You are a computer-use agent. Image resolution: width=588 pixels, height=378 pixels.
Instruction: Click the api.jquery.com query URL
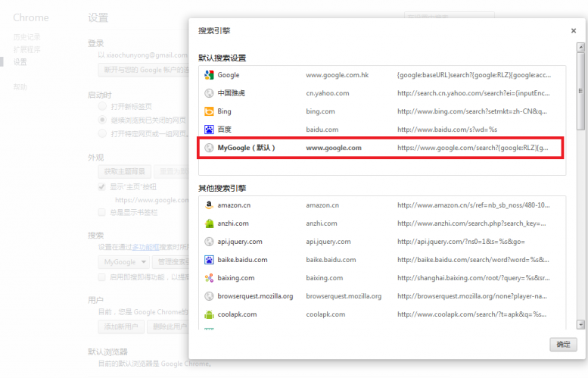pos(461,242)
